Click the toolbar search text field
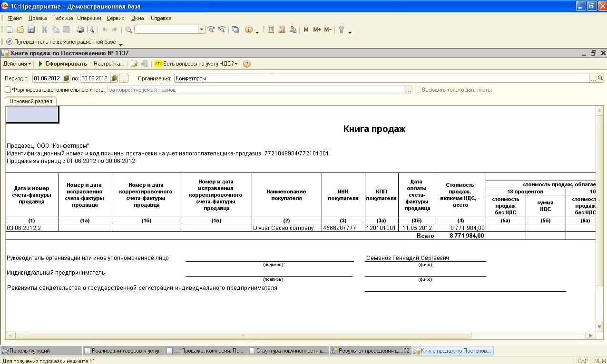607x364 pixels. pos(166,29)
